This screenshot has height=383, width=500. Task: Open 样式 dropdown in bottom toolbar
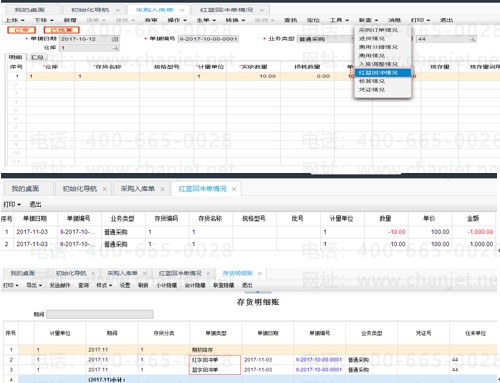pos(104,285)
